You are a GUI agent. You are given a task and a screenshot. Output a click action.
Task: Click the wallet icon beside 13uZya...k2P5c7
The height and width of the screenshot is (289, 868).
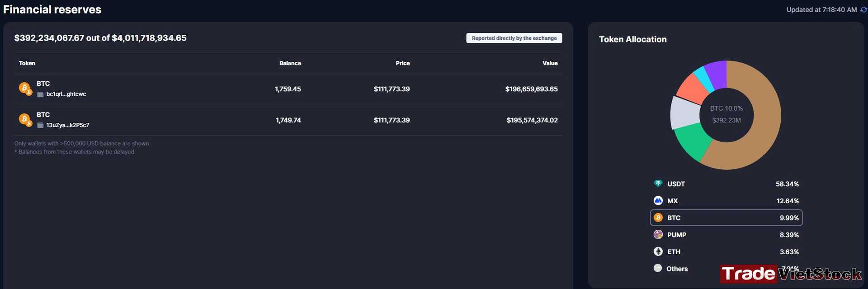tap(40, 125)
